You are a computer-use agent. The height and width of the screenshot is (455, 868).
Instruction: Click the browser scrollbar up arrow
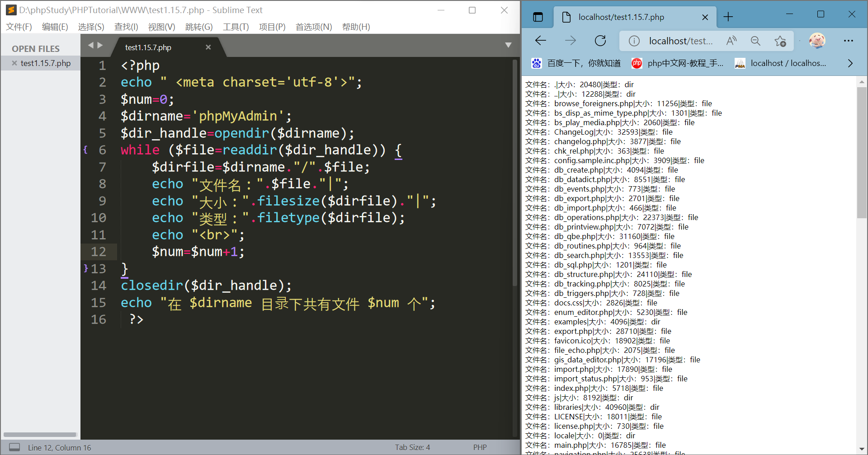pyautogui.click(x=862, y=82)
